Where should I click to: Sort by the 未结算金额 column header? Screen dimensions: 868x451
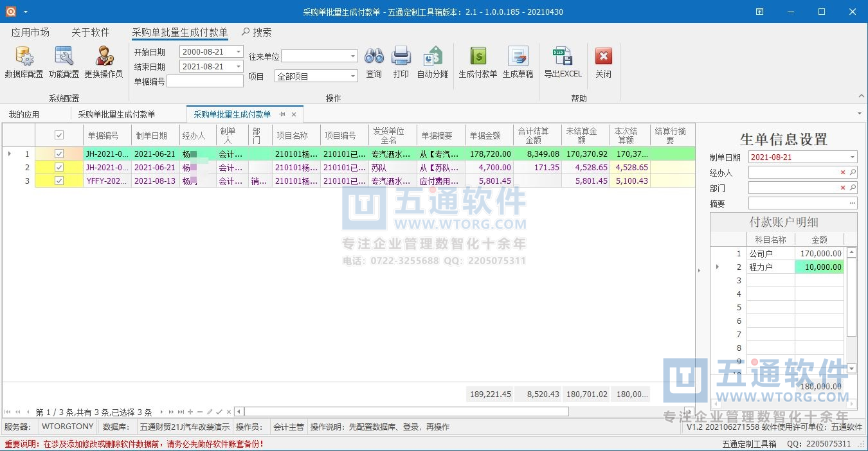coord(586,136)
